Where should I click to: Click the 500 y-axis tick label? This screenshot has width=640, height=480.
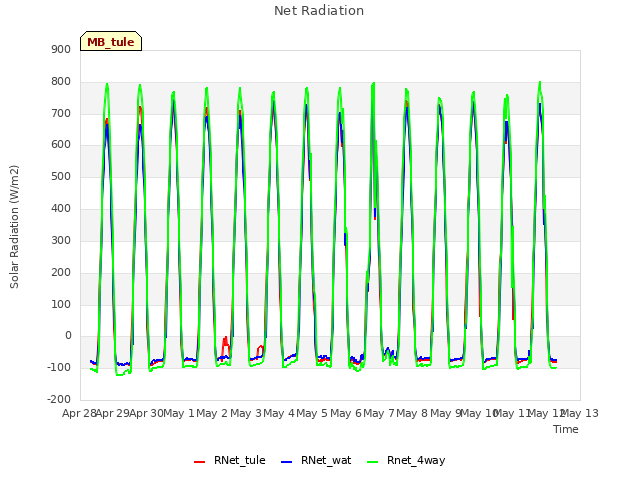61,177
